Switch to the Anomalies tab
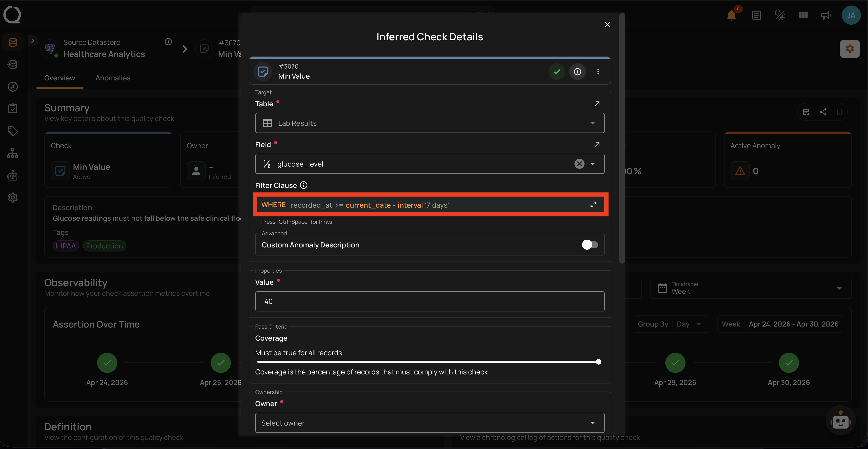The width and height of the screenshot is (868, 449). point(113,78)
